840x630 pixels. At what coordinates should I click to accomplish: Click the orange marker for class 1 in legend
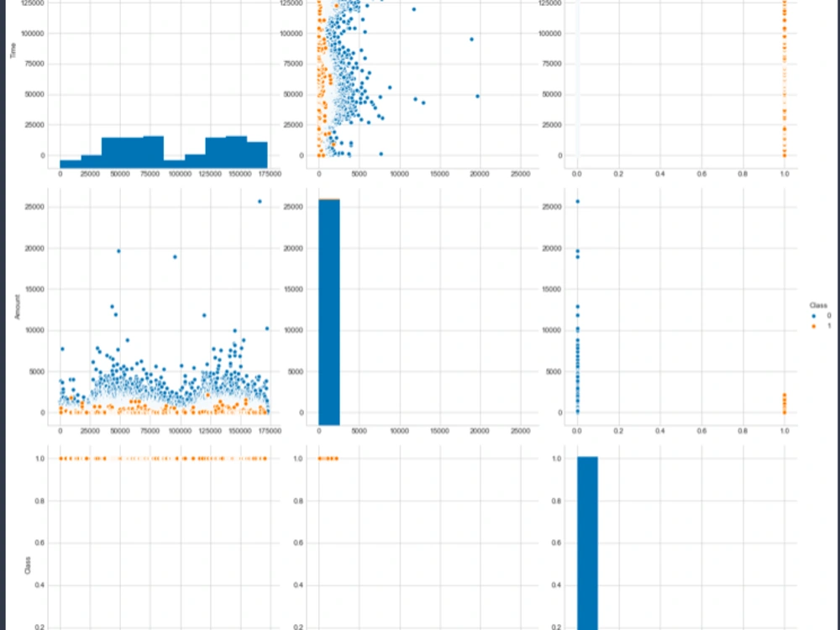814,326
